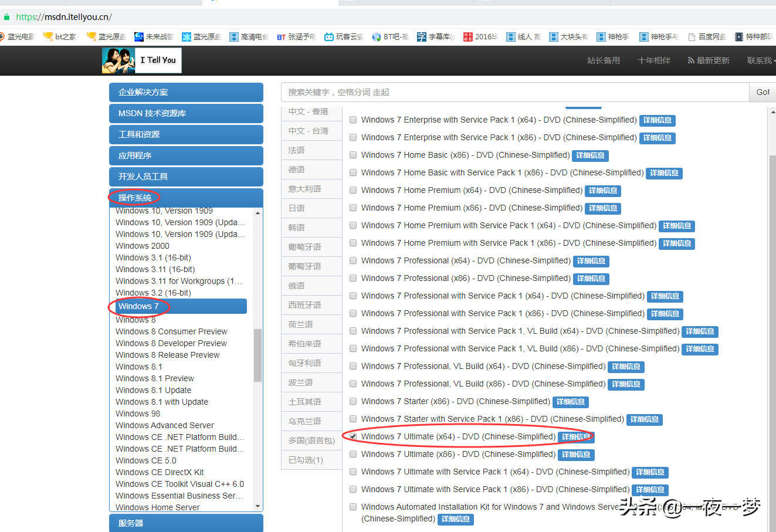Collapse the 操作系统 category
776x532 pixels.
(186, 198)
